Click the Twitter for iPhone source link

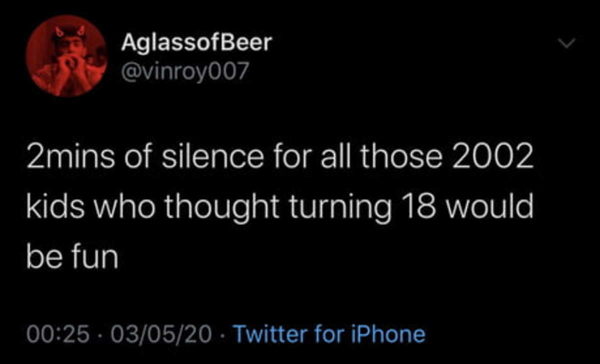coord(329,333)
